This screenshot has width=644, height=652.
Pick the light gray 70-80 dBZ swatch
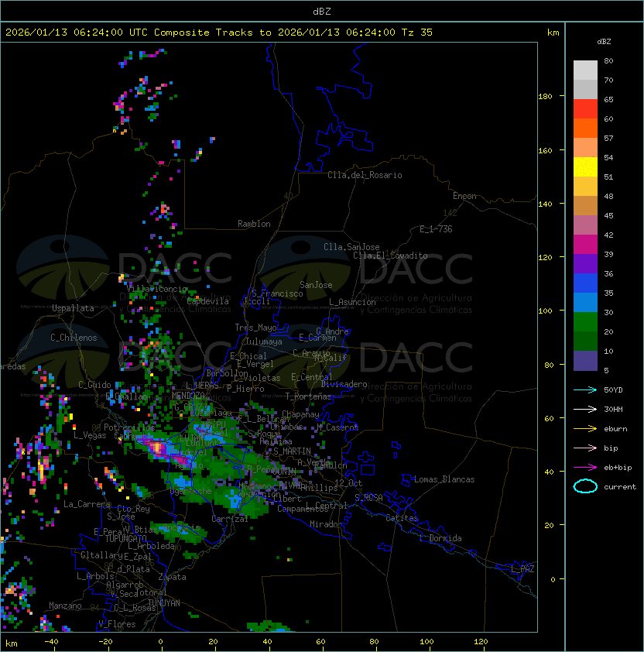[585, 70]
